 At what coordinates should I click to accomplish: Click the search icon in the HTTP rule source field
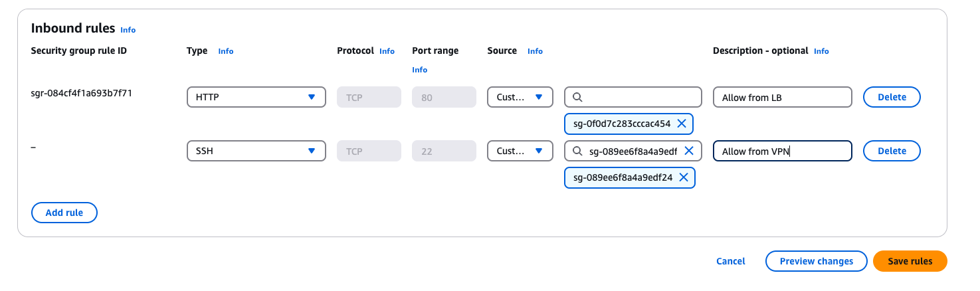[x=577, y=97]
